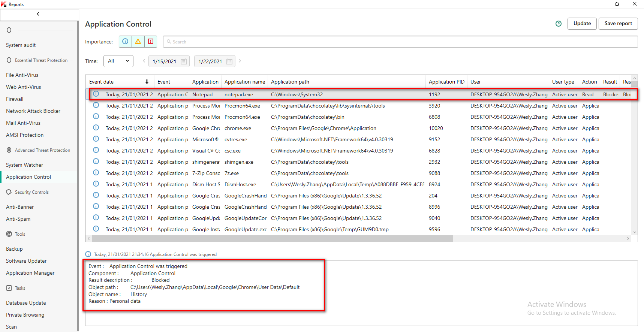Click Tasks section icon
The width and height of the screenshot is (644, 332).
point(9,288)
